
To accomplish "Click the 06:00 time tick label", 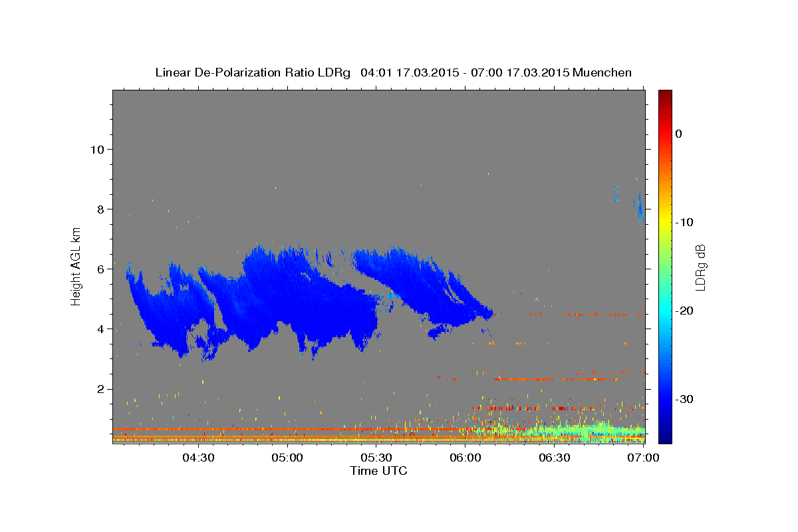I will tap(465, 458).
